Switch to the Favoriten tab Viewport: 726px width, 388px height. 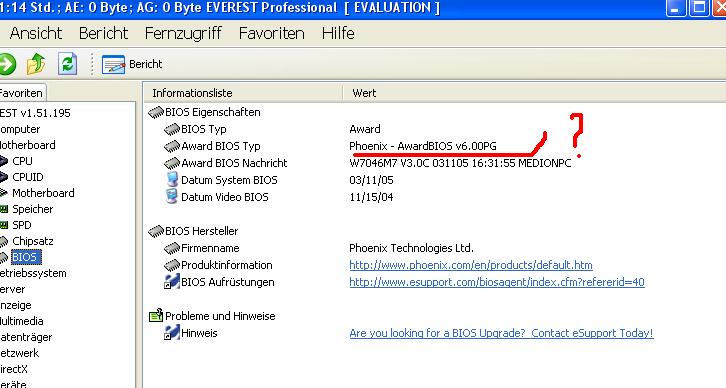22,93
